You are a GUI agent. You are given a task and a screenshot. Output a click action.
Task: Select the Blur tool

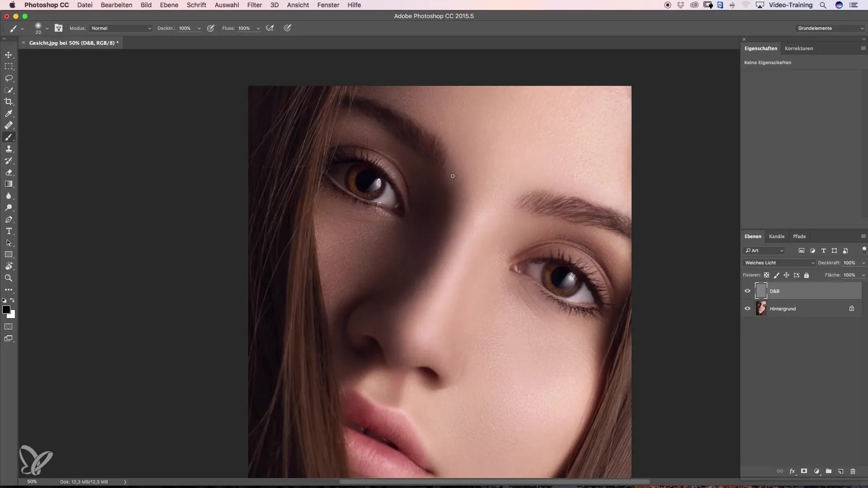pos(9,196)
